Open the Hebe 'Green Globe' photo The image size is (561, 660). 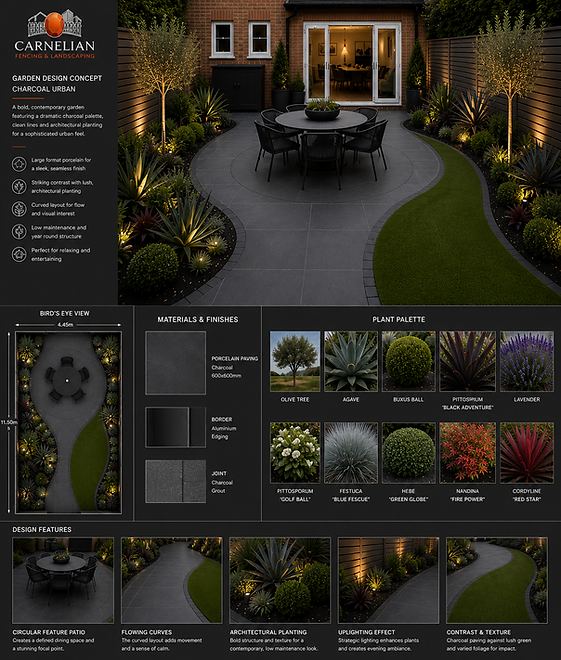pos(409,453)
